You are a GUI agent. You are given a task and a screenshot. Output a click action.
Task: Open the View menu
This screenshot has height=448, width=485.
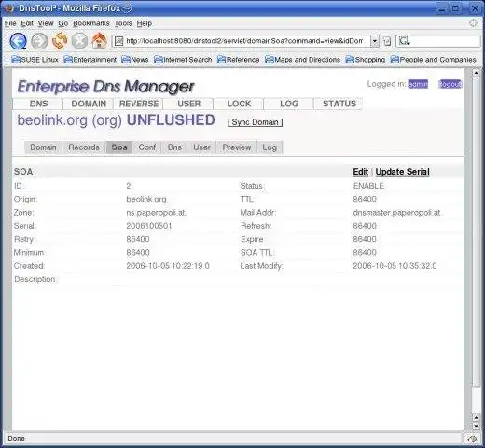pos(46,23)
